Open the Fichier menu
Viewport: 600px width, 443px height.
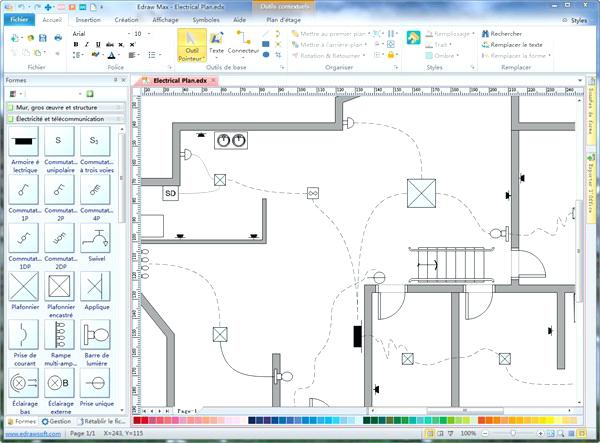(x=19, y=20)
